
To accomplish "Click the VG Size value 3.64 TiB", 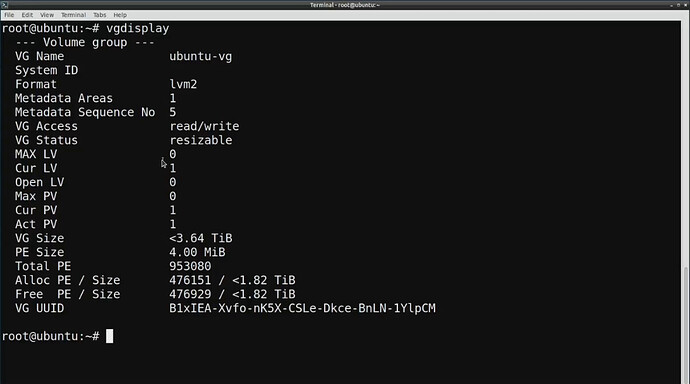I will [201, 238].
